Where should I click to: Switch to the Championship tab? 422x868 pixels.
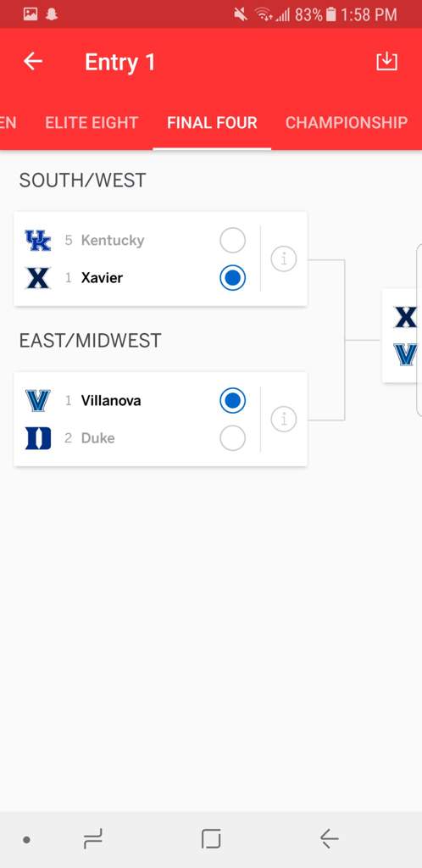347,122
